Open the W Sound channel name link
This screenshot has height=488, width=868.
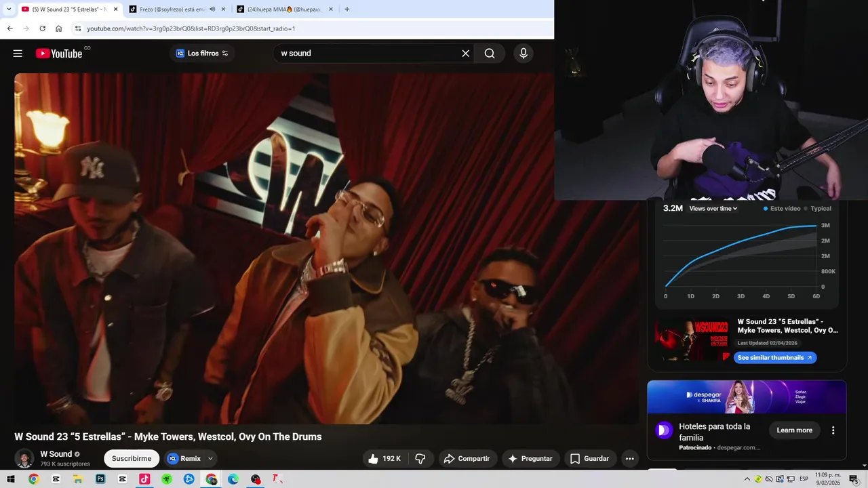coord(56,454)
